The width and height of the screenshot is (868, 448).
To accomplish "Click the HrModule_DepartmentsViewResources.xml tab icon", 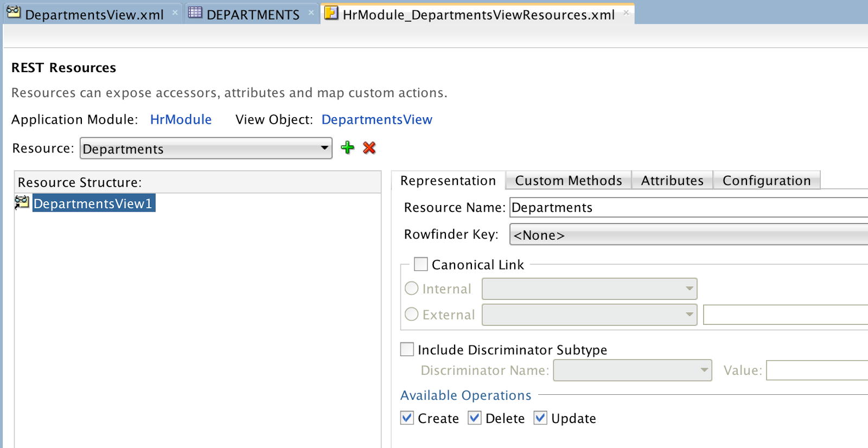I will pyautogui.click(x=331, y=12).
